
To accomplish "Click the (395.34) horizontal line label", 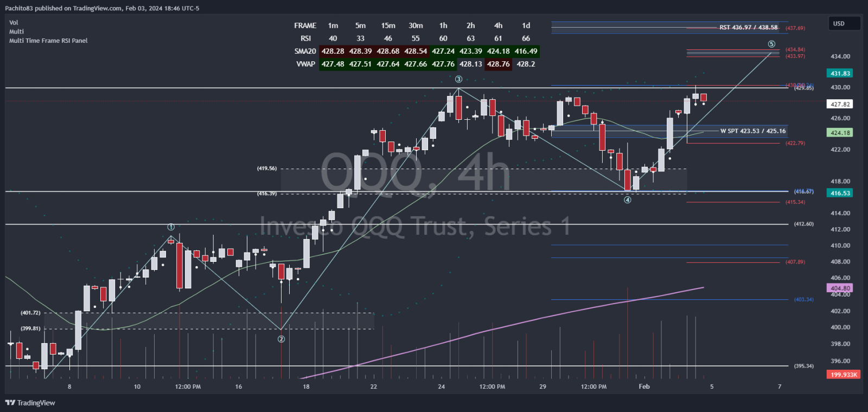I will pos(803,366).
